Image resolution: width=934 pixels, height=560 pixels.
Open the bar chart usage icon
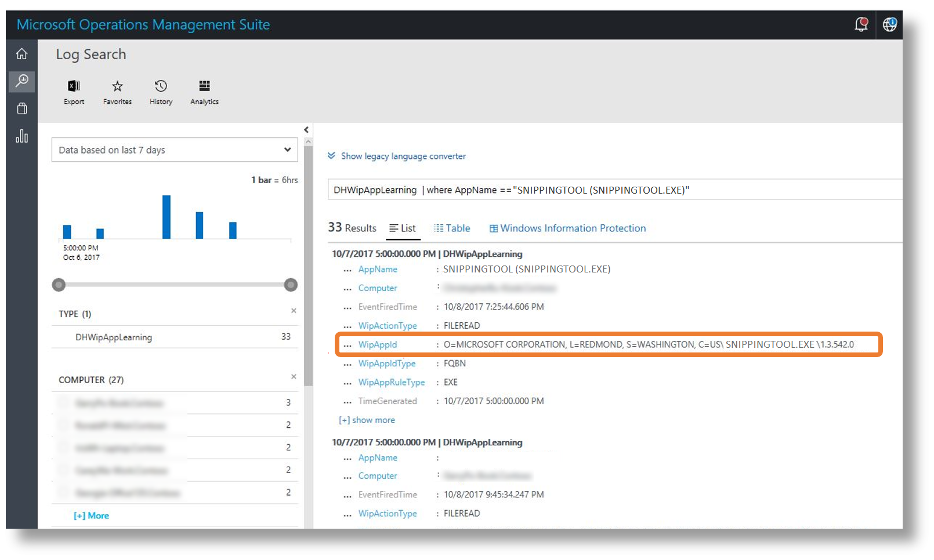pos(21,136)
